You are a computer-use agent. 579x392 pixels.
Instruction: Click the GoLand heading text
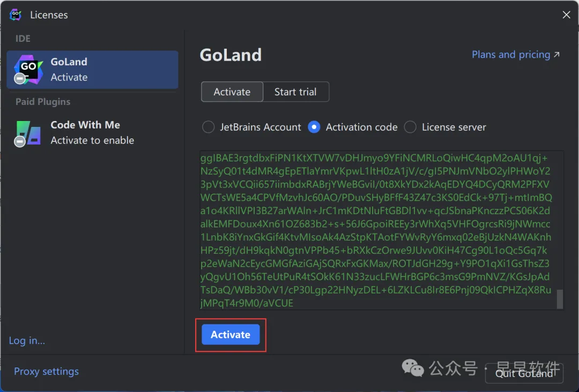pos(231,55)
